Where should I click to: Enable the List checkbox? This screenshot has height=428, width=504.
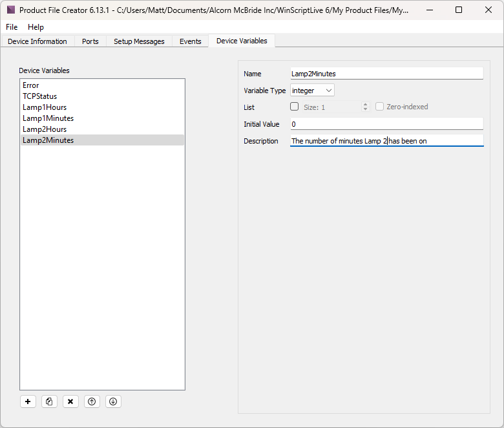click(295, 107)
